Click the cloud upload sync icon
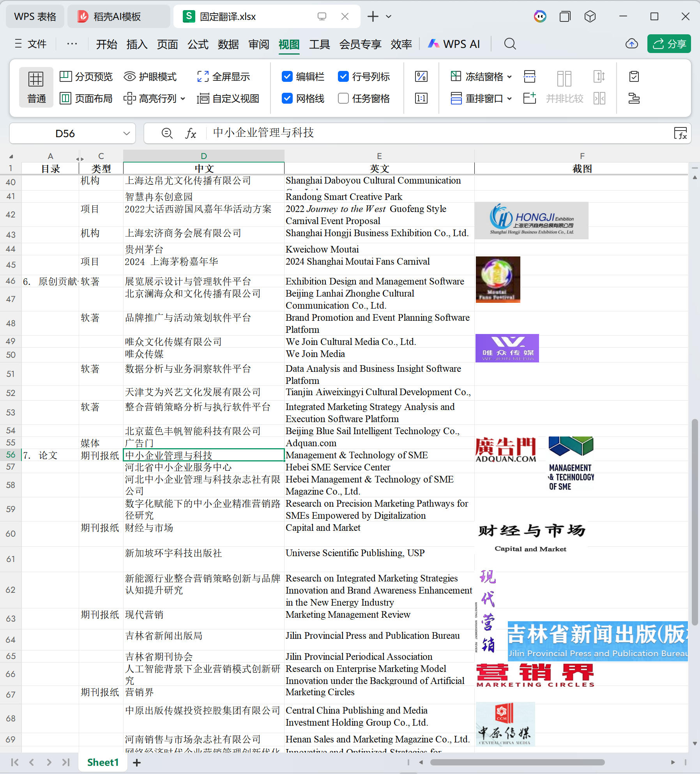This screenshot has width=700, height=774. 631,44
